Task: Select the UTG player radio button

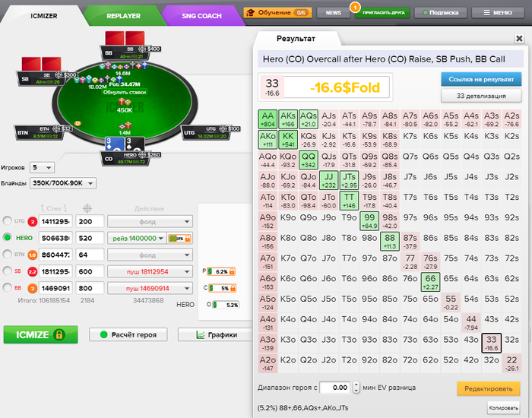Action: click(x=7, y=221)
